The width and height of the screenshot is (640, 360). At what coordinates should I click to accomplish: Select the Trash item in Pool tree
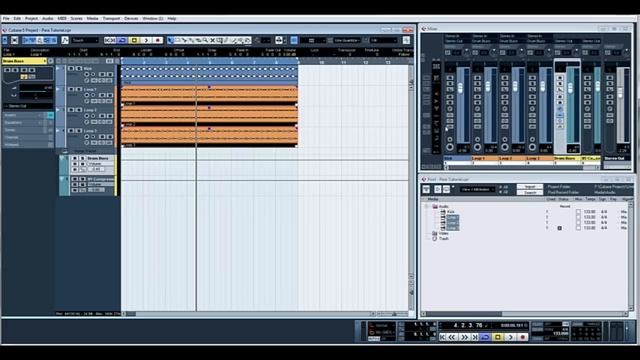click(x=444, y=239)
